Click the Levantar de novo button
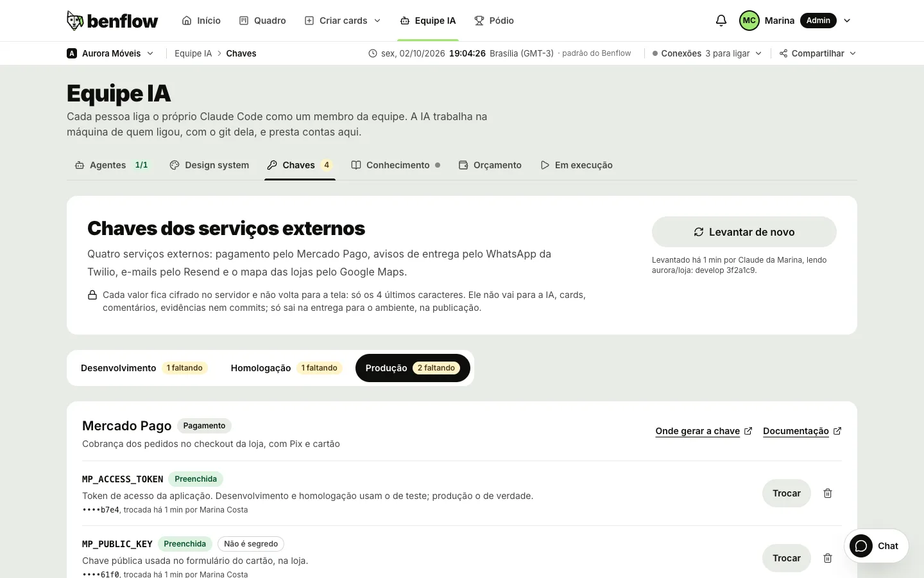This screenshot has height=578, width=924. (744, 232)
